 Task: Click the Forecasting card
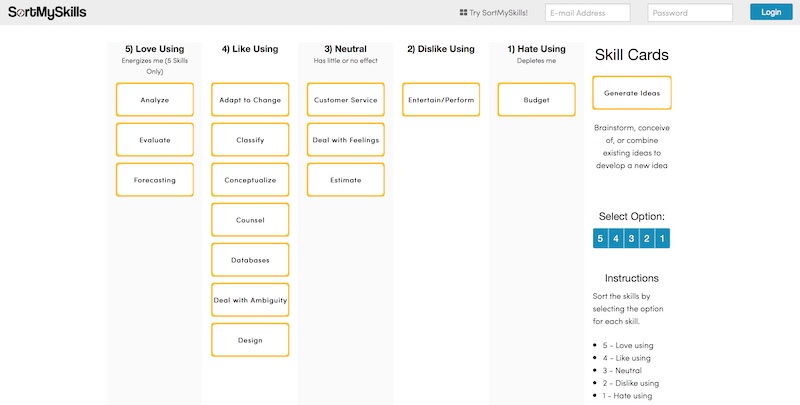point(155,180)
